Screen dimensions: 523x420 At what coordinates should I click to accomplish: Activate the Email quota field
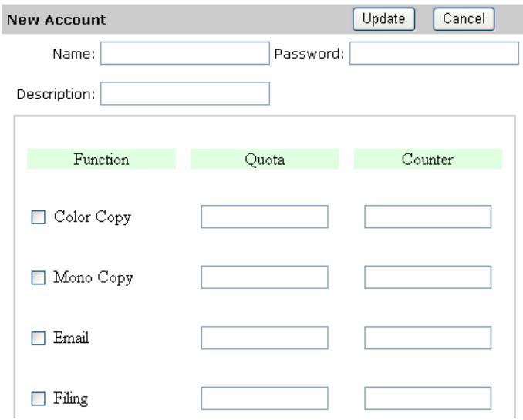[x=265, y=338]
